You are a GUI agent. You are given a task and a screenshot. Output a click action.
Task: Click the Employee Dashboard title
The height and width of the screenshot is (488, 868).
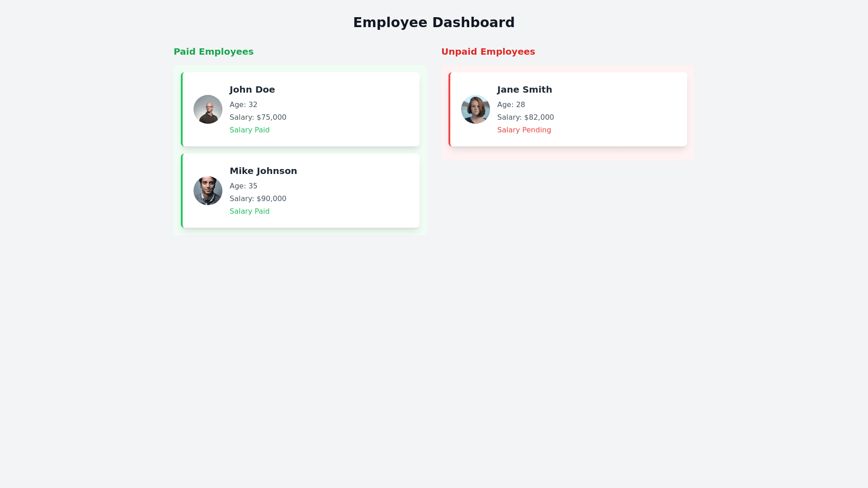tap(434, 22)
